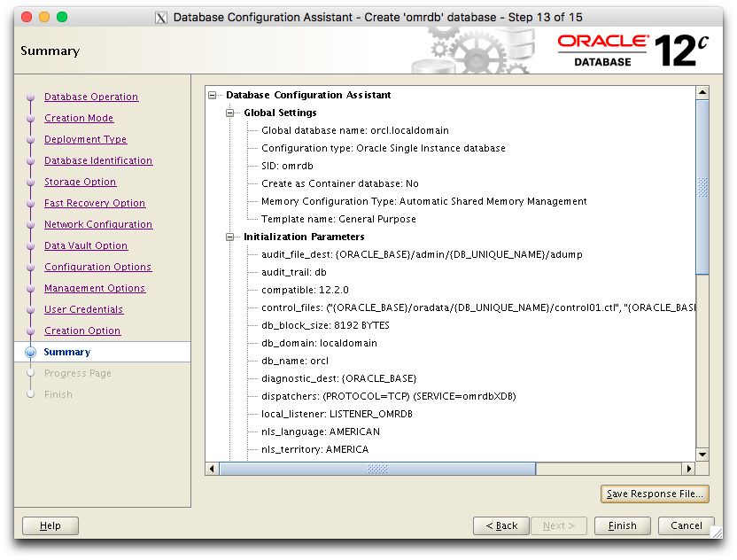The image size is (737, 560).
Task: Click the Finish button
Action: 623,525
